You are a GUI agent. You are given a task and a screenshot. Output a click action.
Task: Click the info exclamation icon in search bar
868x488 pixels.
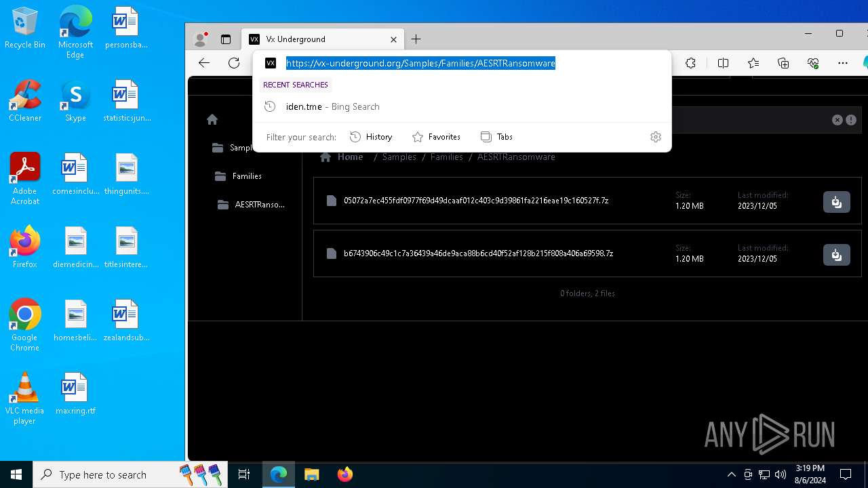(x=851, y=120)
